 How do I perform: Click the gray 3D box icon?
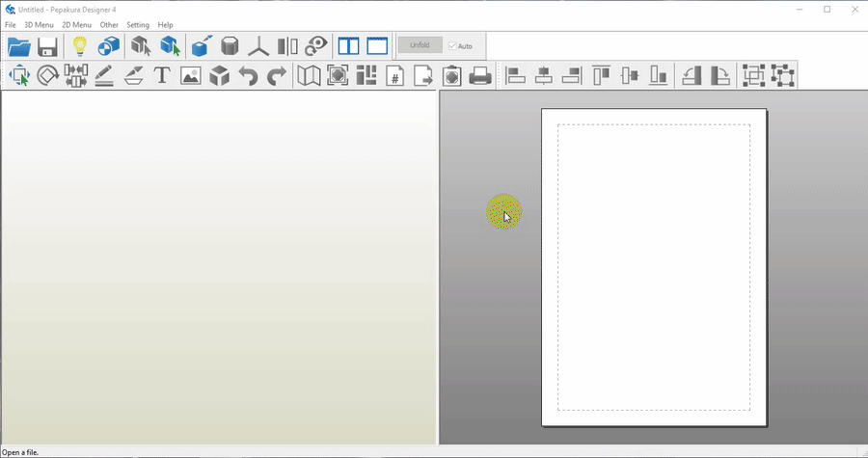pos(220,75)
